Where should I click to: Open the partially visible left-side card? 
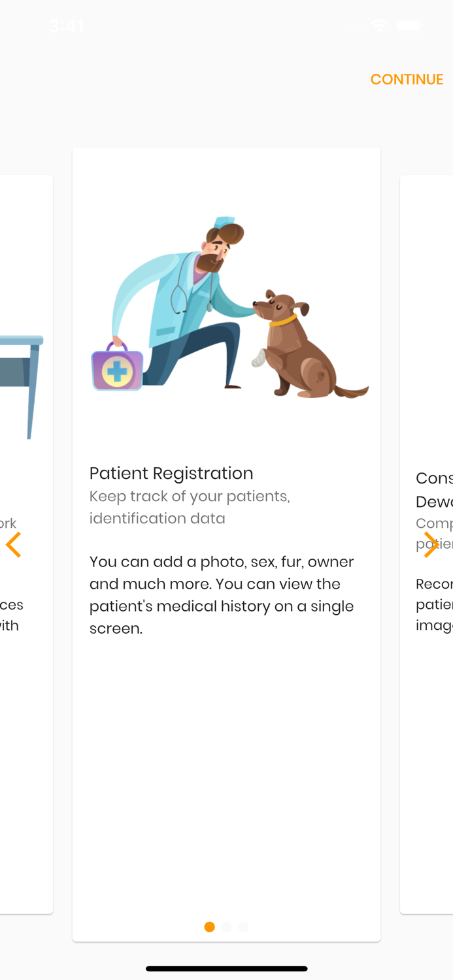coord(25,719)
